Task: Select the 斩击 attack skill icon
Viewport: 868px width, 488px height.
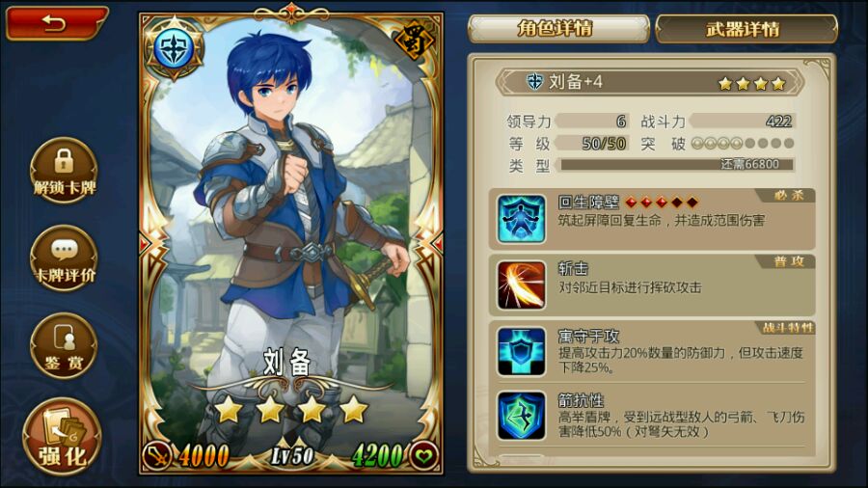Action: 521,285
